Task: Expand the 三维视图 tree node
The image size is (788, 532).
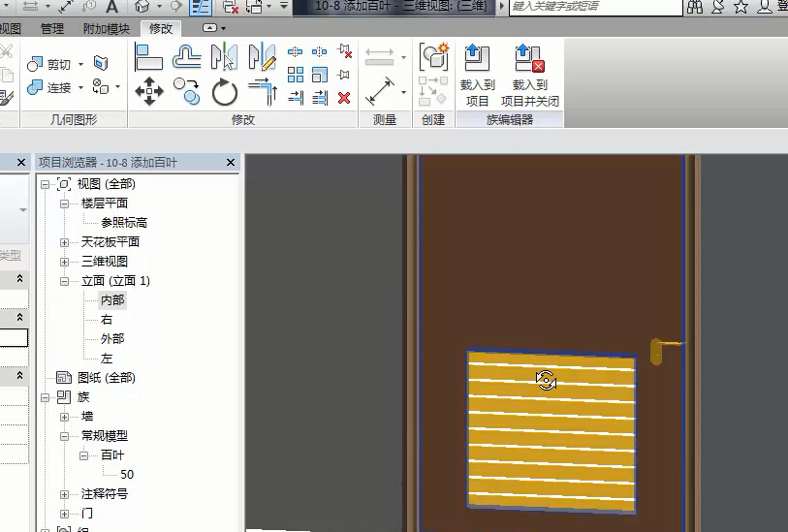Action: 65,262
